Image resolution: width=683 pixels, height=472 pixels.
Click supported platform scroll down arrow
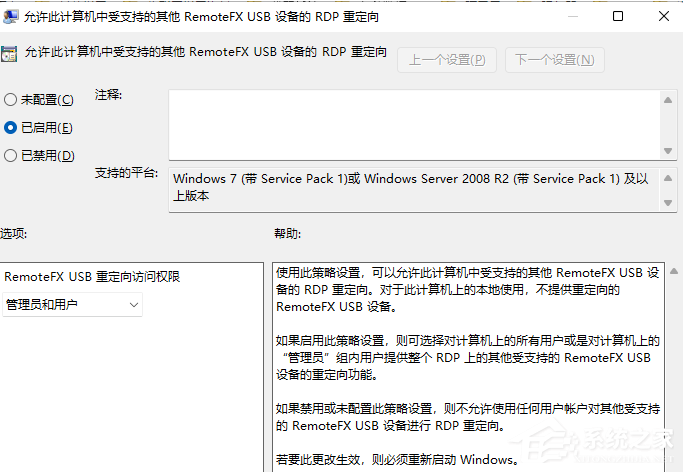click(x=668, y=203)
